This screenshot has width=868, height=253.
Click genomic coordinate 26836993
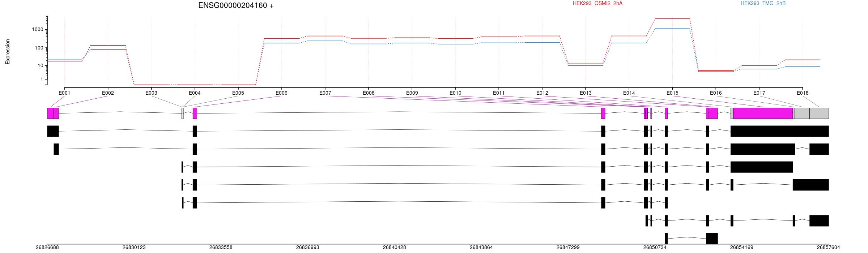(308, 248)
